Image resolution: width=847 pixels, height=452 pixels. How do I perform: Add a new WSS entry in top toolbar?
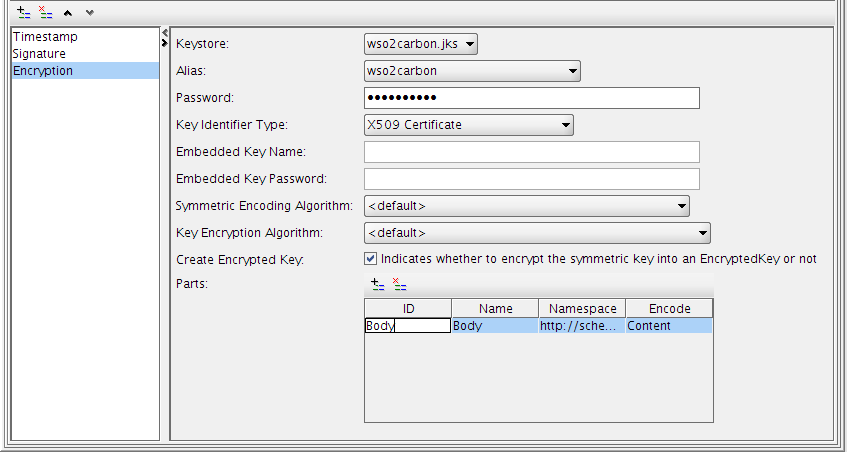coord(24,12)
